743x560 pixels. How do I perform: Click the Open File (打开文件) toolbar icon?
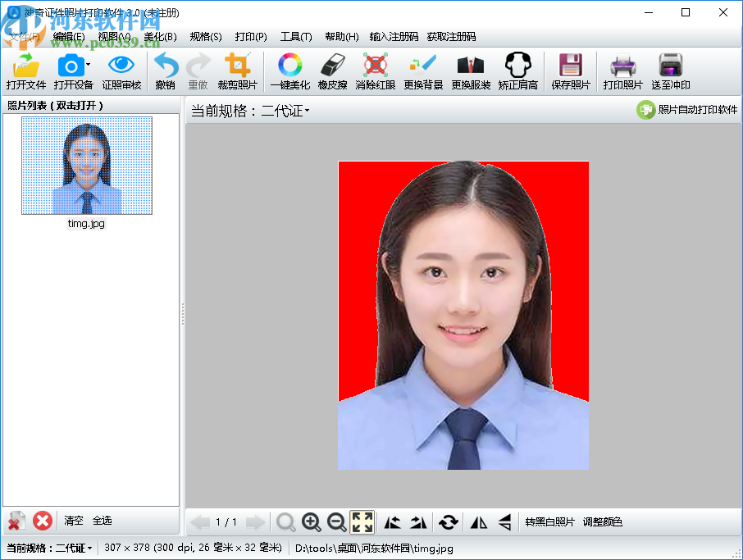click(x=26, y=71)
